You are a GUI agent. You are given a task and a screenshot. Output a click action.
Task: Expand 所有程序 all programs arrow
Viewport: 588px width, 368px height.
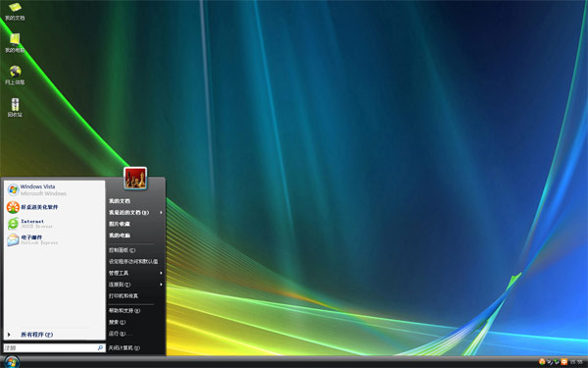(x=9, y=335)
